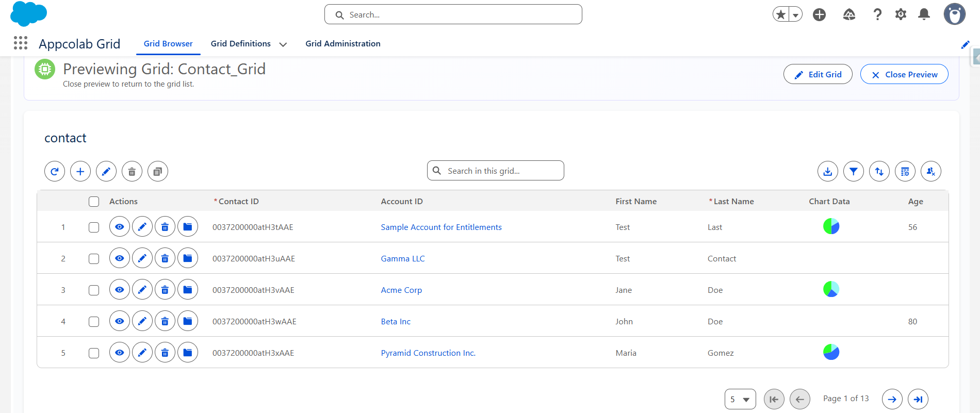
Task: Select the Beta Inc row checkbox
Action: point(94,322)
